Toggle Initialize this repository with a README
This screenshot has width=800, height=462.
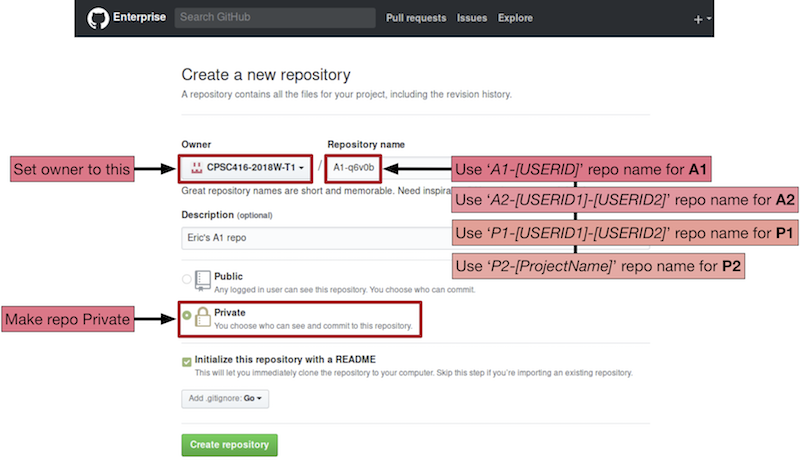pyautogui.click(x=187, y=360)
